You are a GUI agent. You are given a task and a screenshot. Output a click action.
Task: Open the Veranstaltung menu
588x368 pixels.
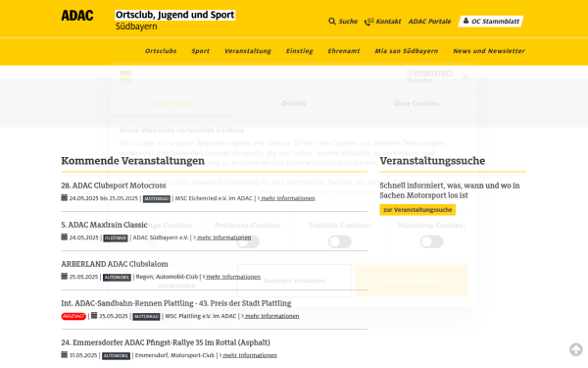(x=248, y=51)
